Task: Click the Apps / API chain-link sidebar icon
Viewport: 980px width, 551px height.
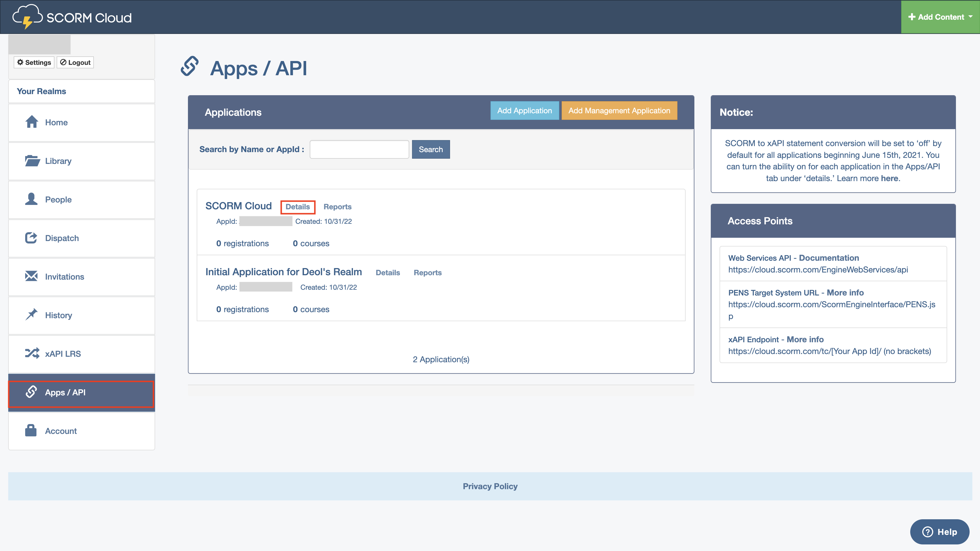Action: pyautogui.click(x=31, y=391)
